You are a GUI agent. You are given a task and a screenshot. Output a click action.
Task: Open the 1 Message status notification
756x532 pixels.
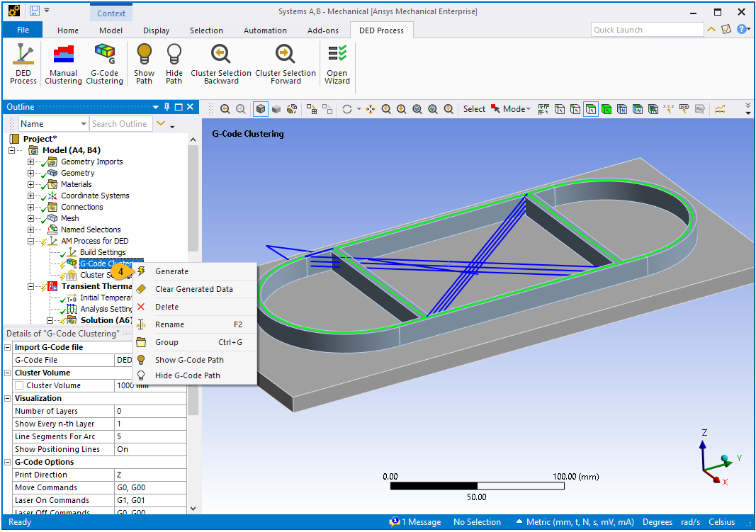(416, 522)
